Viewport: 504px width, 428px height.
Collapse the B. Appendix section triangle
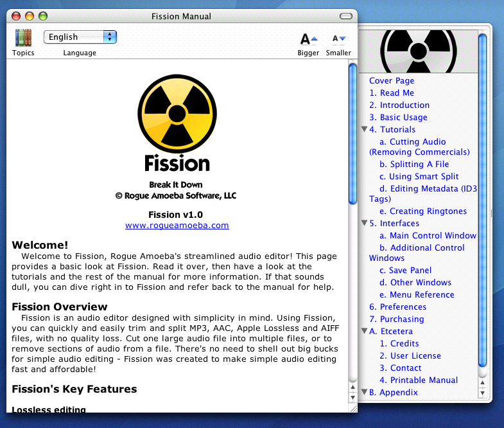pos(364,391)
